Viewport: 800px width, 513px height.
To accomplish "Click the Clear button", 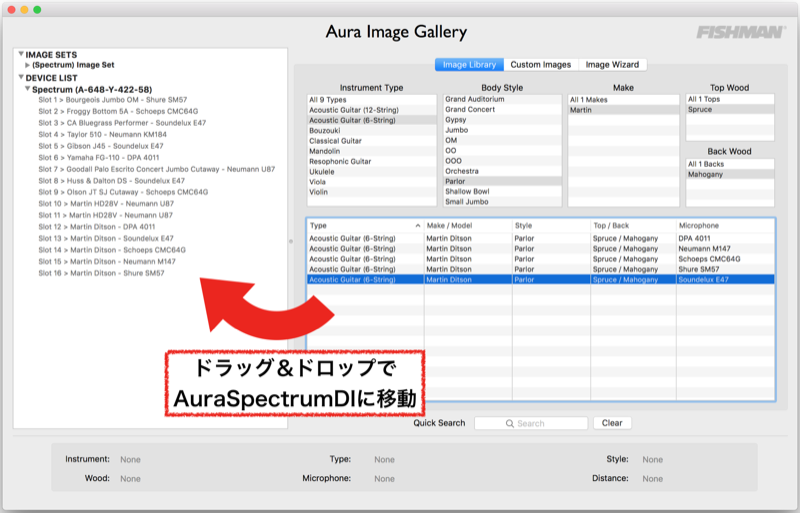I will [612, 423].
